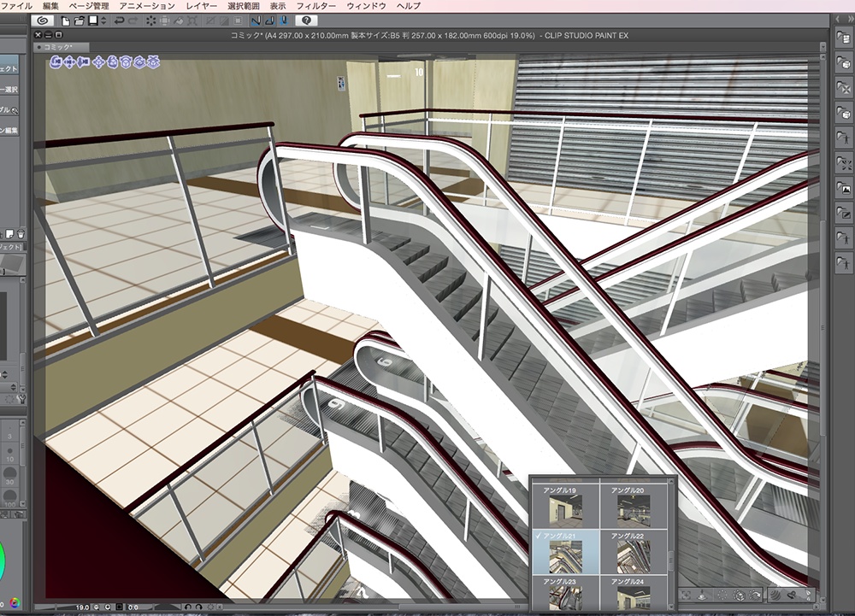The height and width of the screenshot is (616, 855).
Task: Select brush size 30 preset
Action: point(9,475)
